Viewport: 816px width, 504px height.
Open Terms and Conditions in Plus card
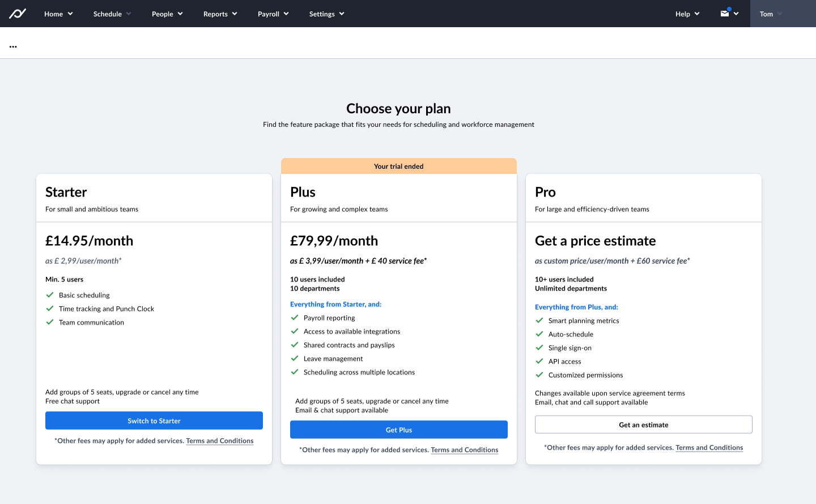(x=465, y=450)
